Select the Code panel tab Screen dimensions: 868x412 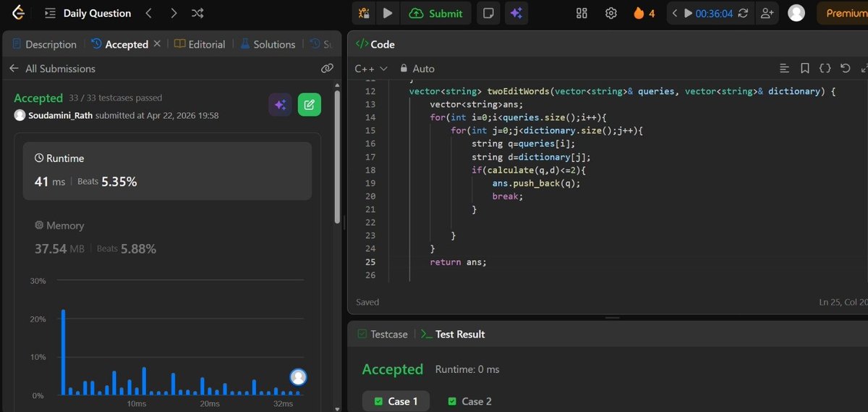pos(375,44)
